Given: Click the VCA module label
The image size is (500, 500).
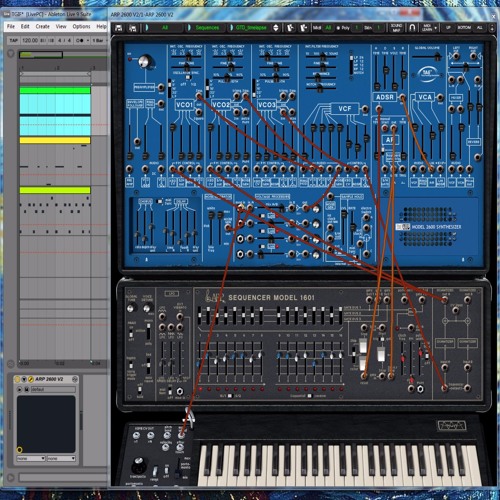Looking at the screenshot, I should click(x=425, y=97).
